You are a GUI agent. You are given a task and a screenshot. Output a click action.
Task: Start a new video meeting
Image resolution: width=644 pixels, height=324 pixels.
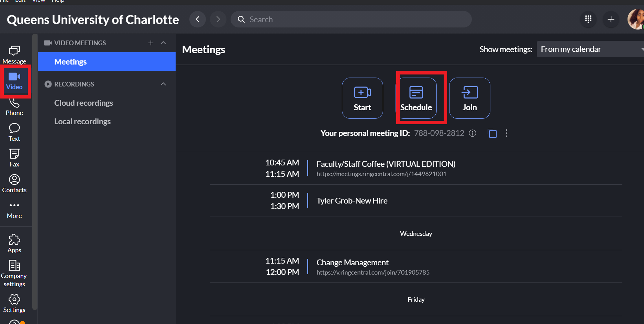363,98
